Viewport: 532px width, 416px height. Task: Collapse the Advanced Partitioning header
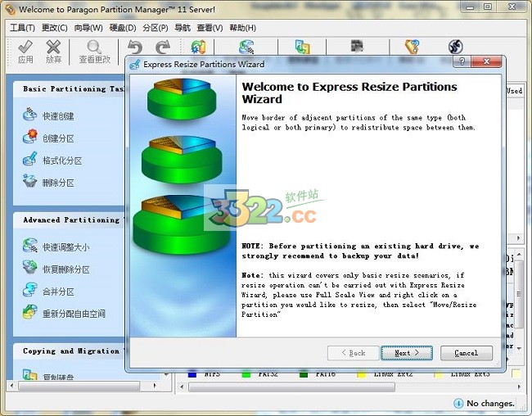70,220
